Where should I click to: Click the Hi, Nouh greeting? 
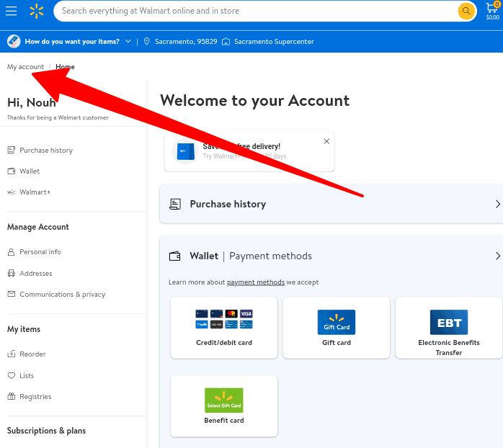(x=32, y=102)
